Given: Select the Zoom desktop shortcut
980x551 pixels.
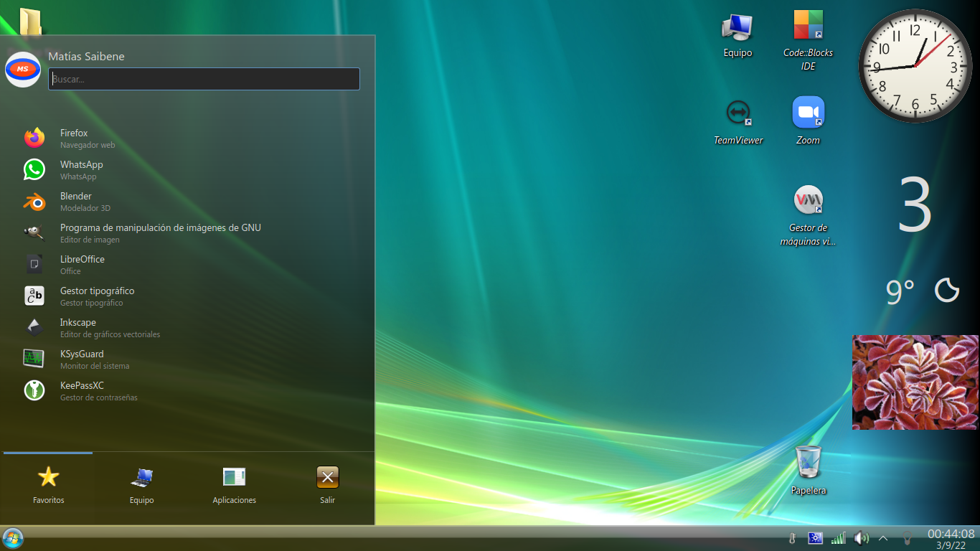Looking at the screenshot, I should [808, 122].
